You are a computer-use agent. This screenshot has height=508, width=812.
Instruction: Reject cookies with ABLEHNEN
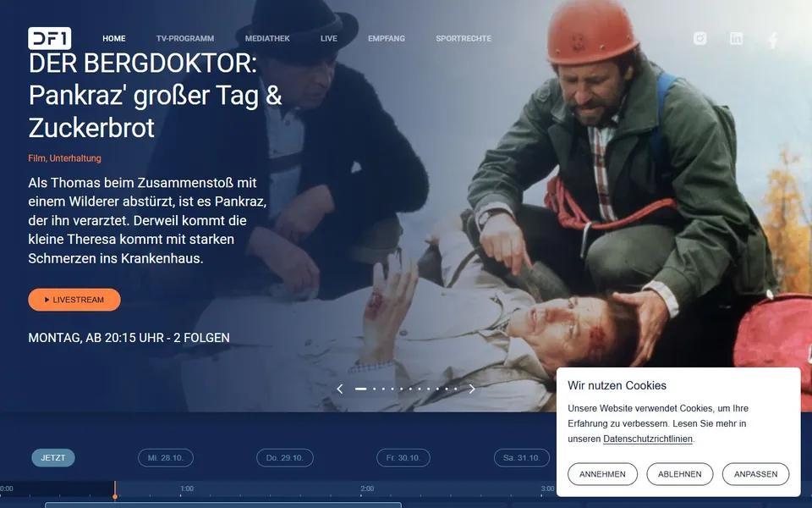679,474
